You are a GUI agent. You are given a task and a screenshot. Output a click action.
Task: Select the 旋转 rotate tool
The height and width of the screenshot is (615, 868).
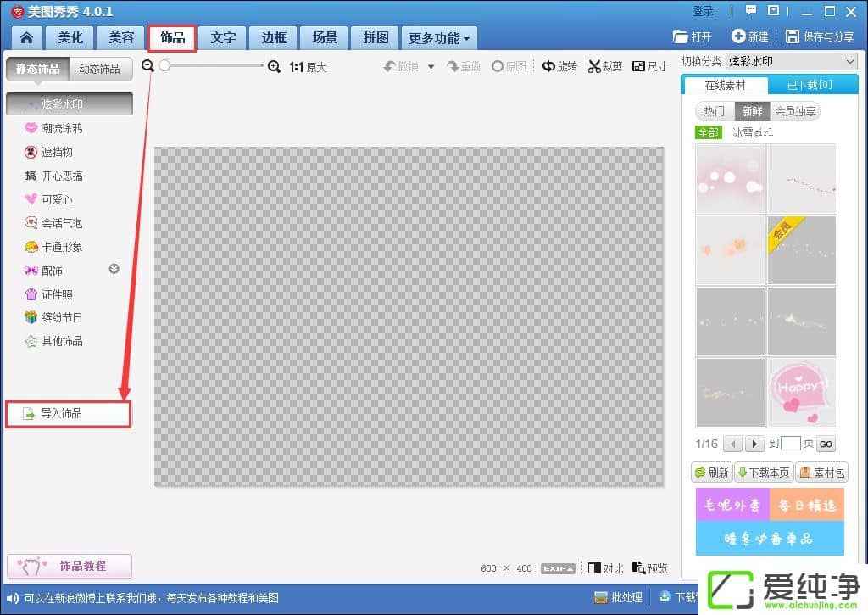coord(559,66)
